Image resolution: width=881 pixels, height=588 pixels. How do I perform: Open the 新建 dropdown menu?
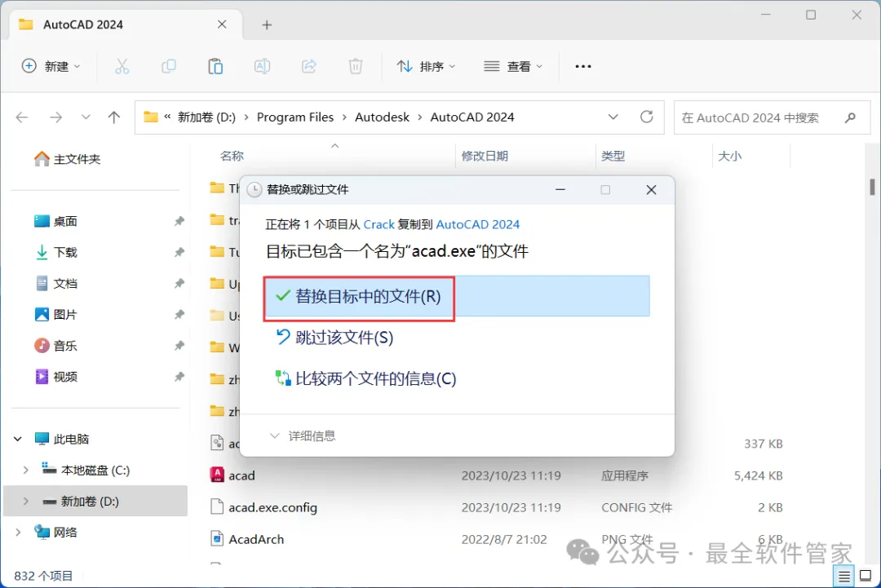coord(51,66)
